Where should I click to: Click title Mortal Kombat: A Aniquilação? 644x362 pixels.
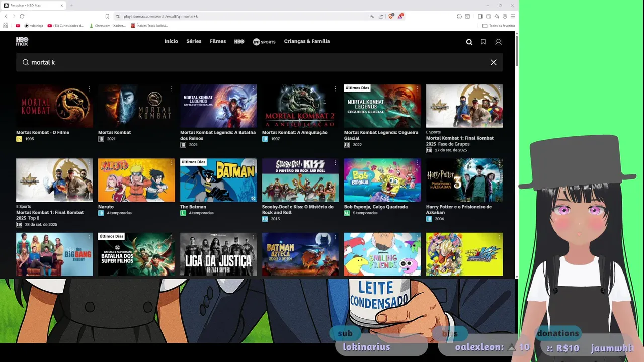[295, 133]
